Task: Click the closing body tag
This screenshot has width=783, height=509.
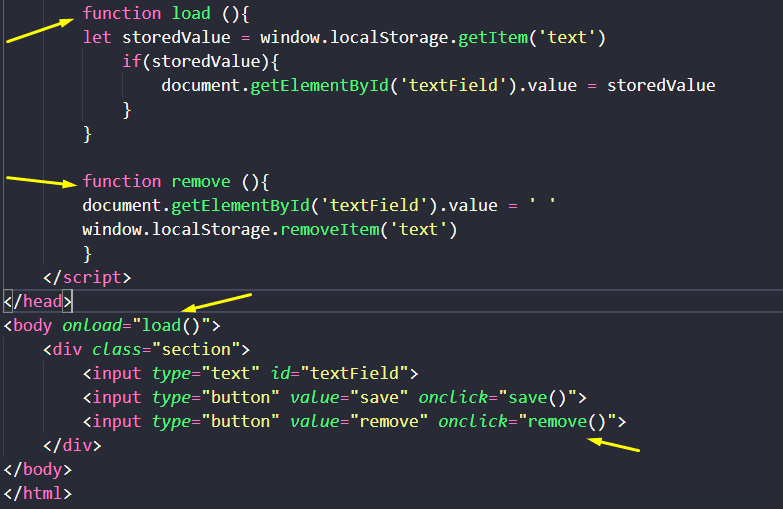Action: [38, 468]
